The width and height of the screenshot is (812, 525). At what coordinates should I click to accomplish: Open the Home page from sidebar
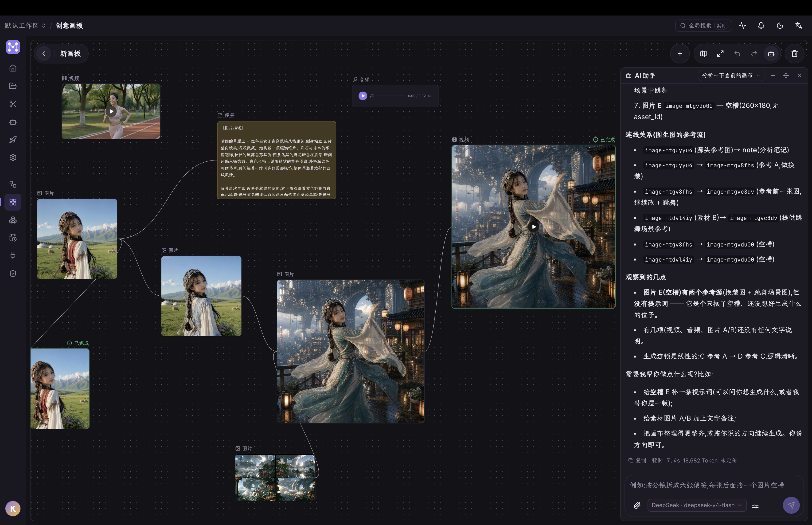(13, 68)
